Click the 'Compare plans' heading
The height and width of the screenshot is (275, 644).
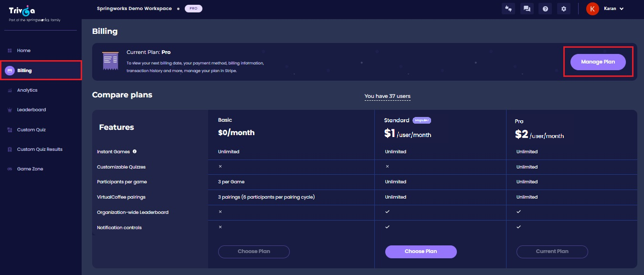[x=122, y=95]
